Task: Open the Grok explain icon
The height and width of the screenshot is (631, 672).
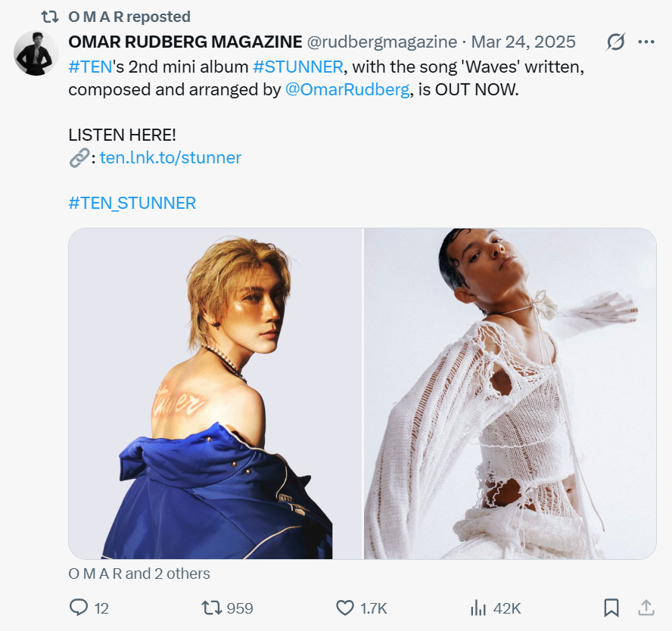Action: click(616, 42)
